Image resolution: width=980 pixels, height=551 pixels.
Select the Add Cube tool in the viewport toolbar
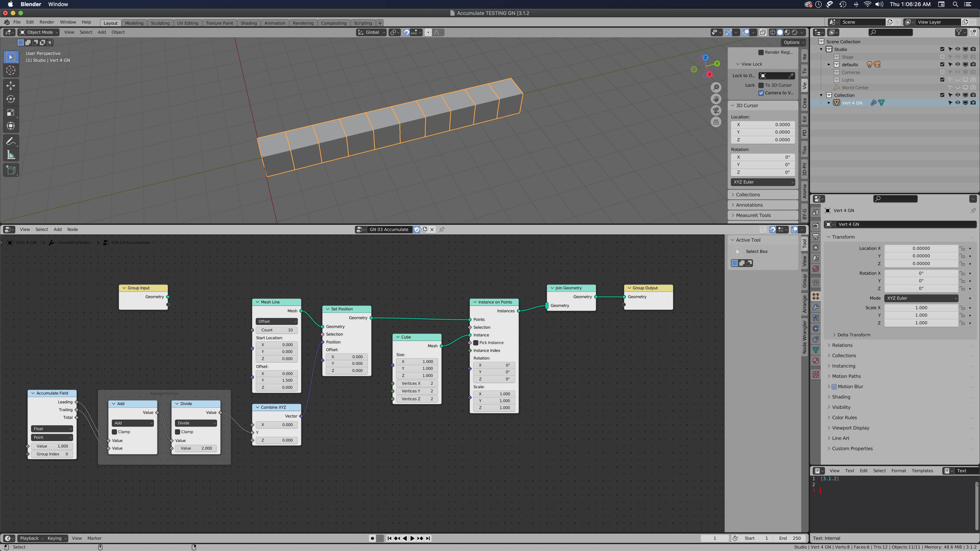coord(11,170)
